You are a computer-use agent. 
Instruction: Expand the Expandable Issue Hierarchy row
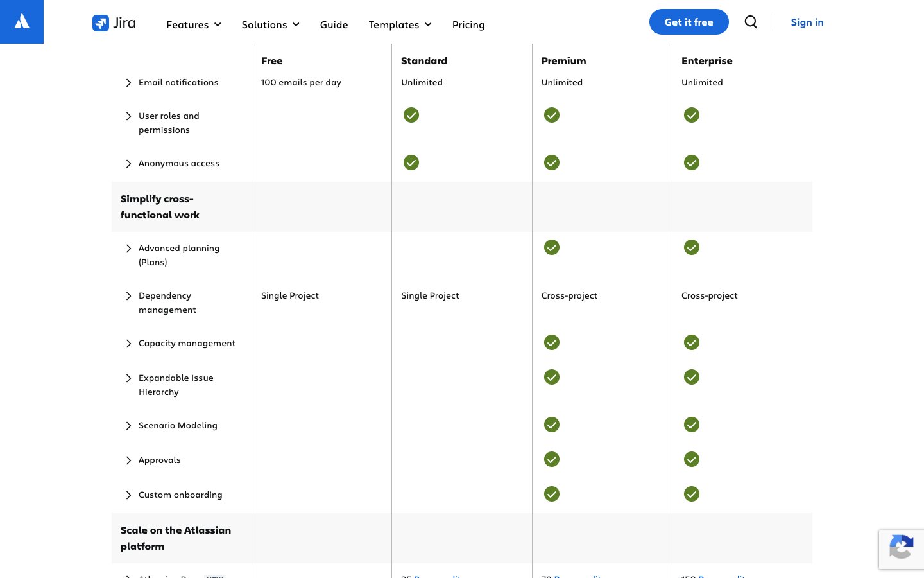click(x=129, y=378)
